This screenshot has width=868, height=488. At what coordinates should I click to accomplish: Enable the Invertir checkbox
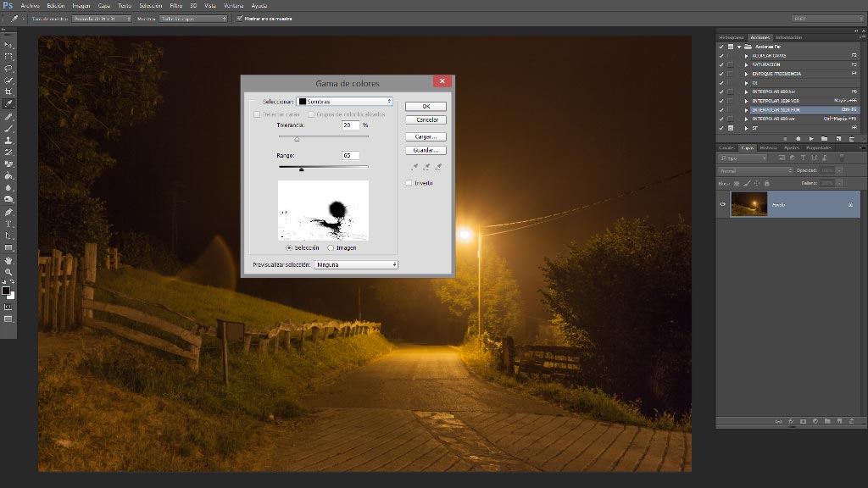(409, 183)
